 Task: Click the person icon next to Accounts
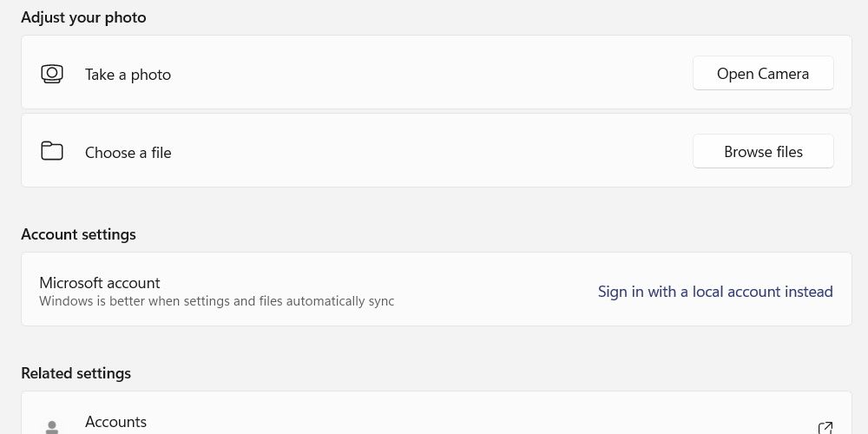tap(52, 426)
